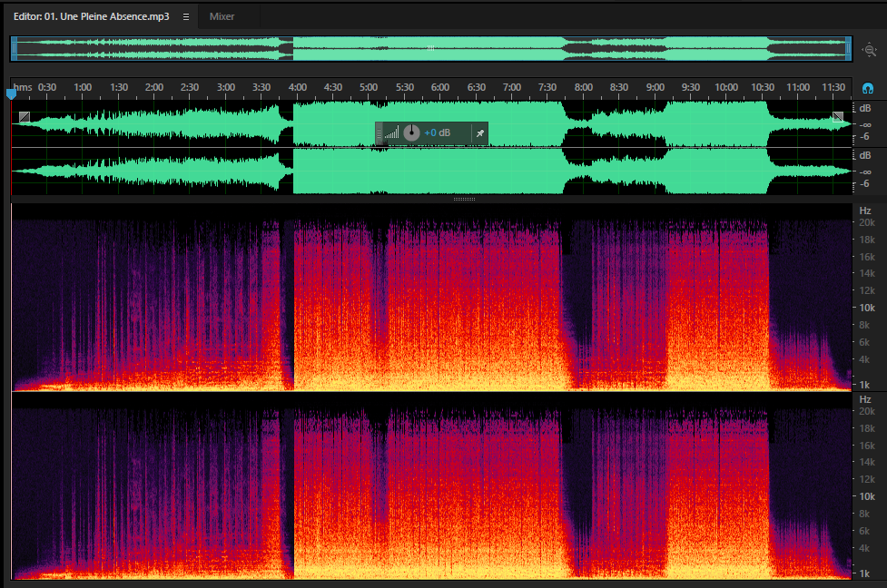Click 9:00 on the time ruler
The width and height of the screenshot is (887, 588).
point(655,87)
